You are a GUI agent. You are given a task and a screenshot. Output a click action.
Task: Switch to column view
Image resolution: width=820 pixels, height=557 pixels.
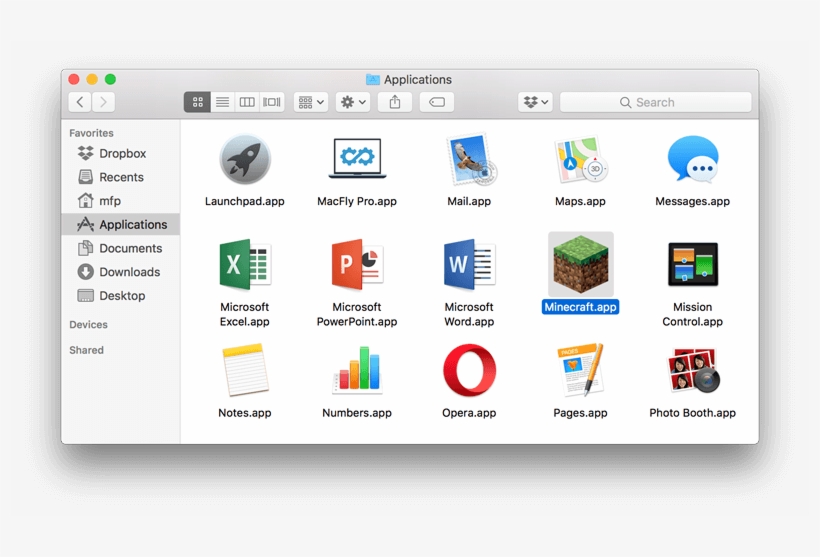(x=247, y=102)
